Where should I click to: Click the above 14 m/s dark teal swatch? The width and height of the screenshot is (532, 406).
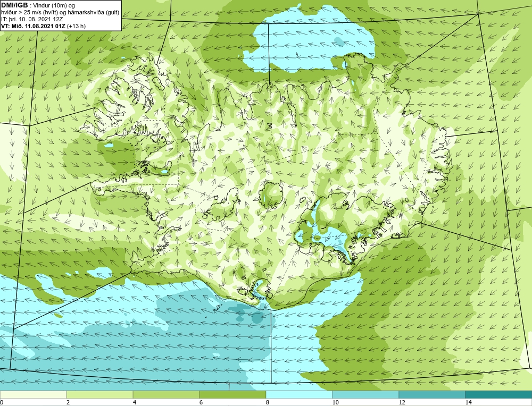[x=498, y=394]
